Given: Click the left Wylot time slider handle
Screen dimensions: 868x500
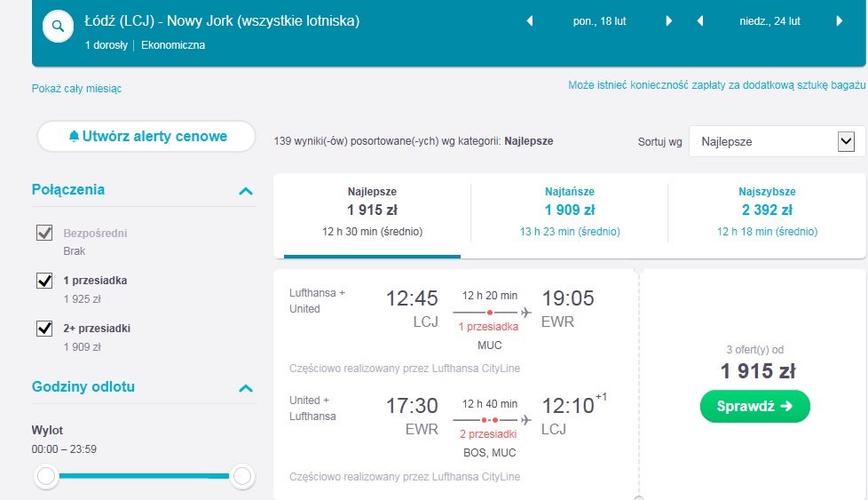Looking at the screenshot, I should click(46, 476).
